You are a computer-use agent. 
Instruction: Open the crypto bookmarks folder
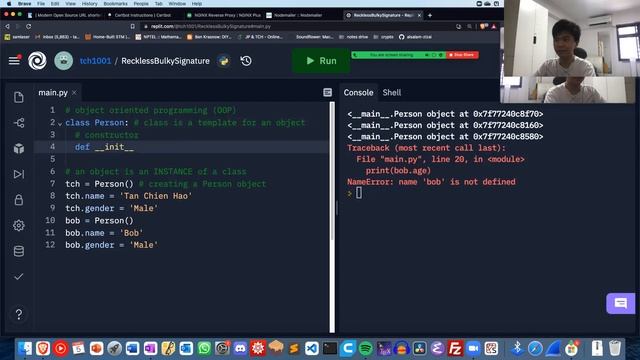tap(383, 37)
